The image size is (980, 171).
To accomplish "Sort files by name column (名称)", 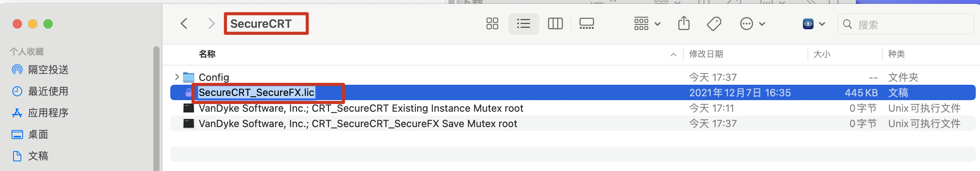I will (x=207, y=54).
